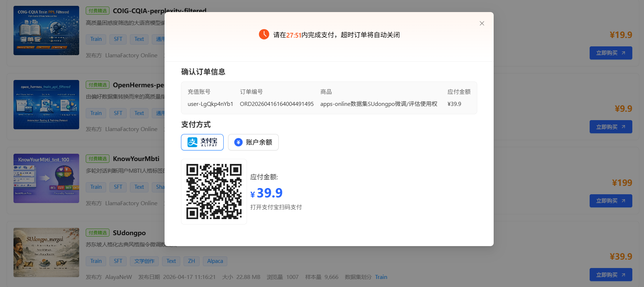Screen dimensions: 644x287
Task: Open the OpenHermes dataset thumbnail
Action: pos(46,105)
